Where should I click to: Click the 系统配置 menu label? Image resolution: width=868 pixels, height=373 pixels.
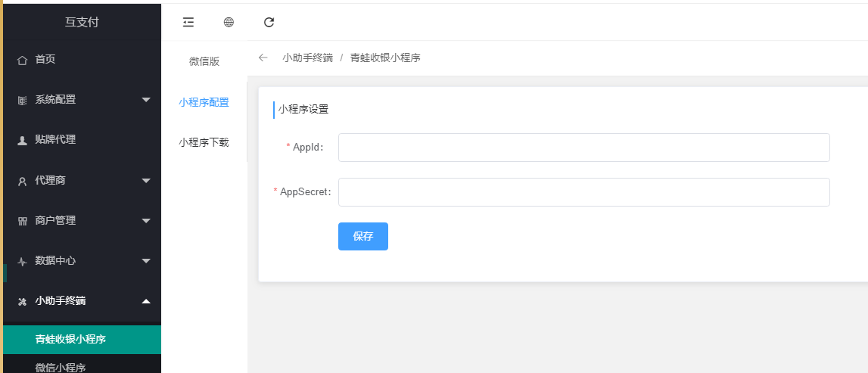[x=55, y=100]
